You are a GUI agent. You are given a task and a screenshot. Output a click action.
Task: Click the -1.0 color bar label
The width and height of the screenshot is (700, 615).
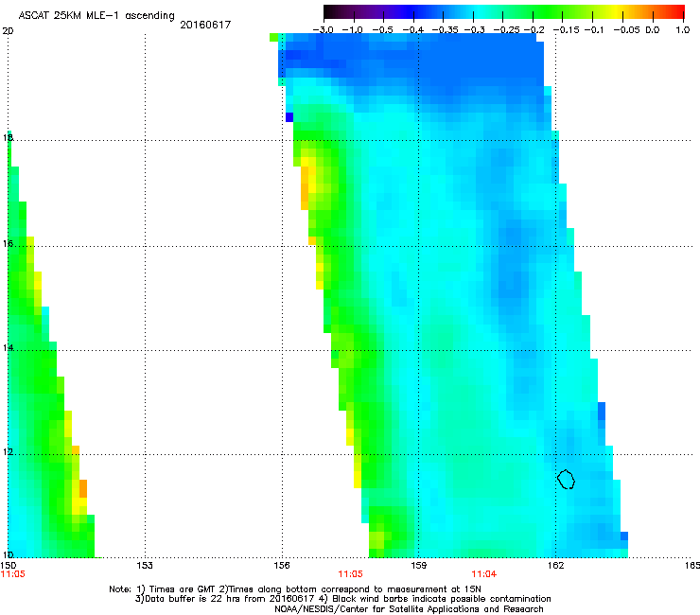pos(352,30)
